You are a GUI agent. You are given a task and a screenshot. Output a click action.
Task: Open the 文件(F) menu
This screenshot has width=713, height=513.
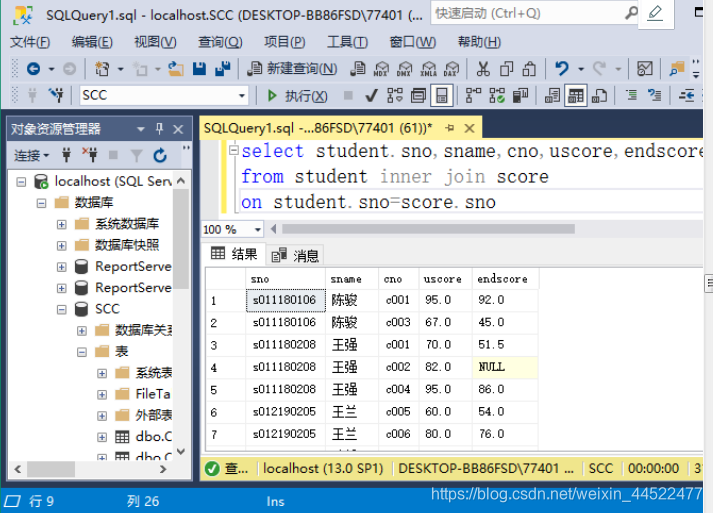point(30,42)
